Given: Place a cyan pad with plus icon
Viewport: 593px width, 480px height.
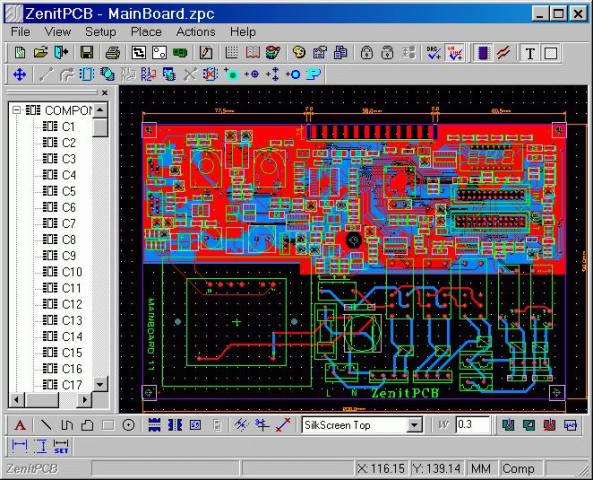Looking at the screenshot, I should coord(231,74).
